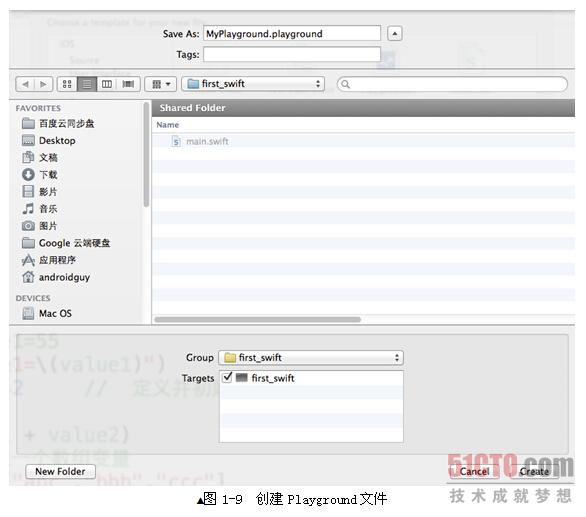
Task: Click the Create button
Action: click(534, 471)
